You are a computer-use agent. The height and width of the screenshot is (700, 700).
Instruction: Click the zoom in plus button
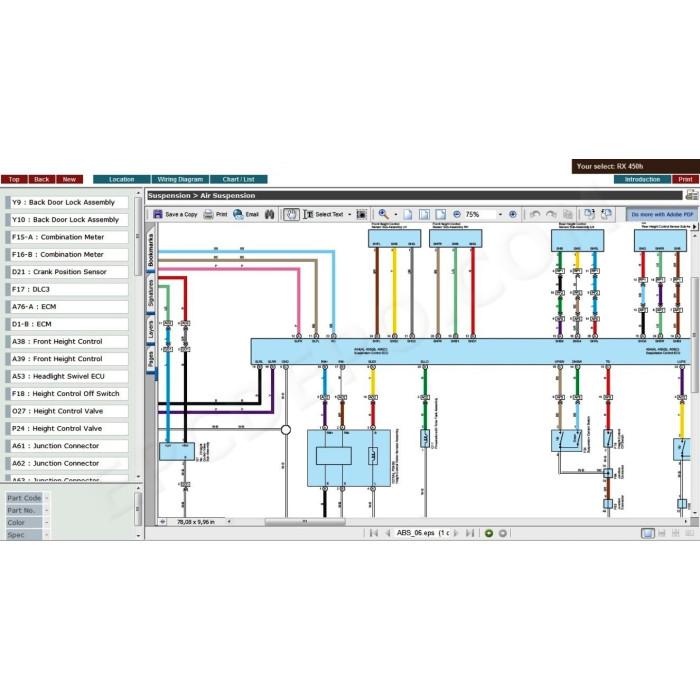512,214
